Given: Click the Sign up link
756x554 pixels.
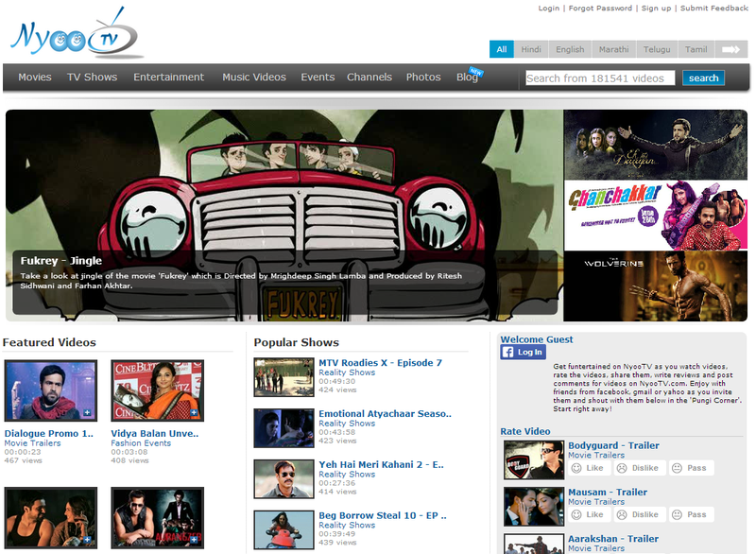Looking at the screenshot, I should pos(656,9).
